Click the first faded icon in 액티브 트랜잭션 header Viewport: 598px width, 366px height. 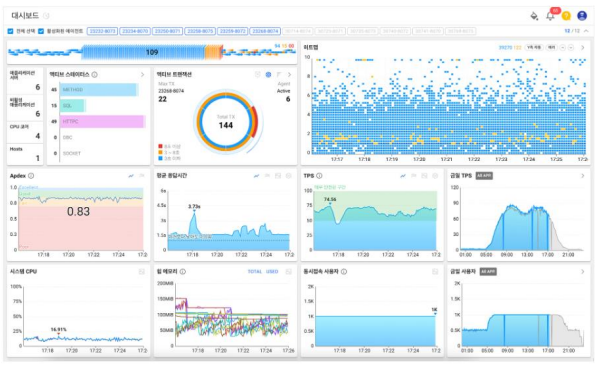coord(258,75)
